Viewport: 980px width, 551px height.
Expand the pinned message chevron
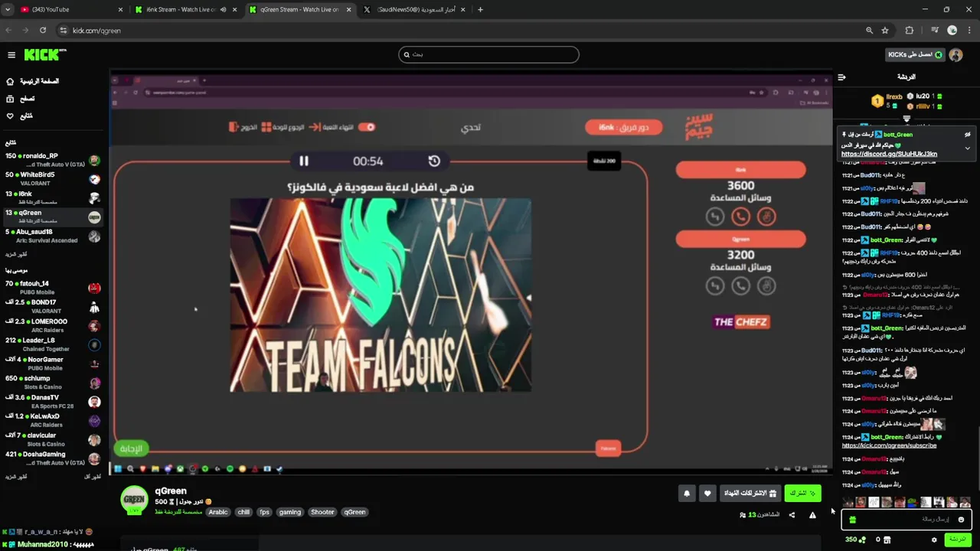(x=967, y=148)
